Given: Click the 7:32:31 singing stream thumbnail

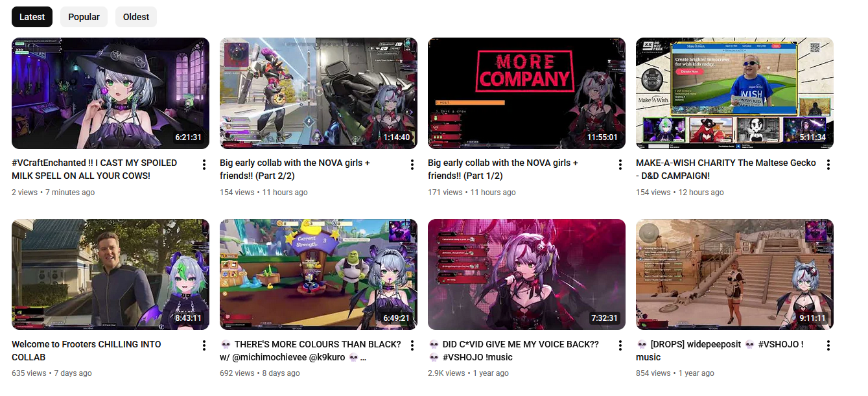Looking at the screenshot, I should 526,275.
